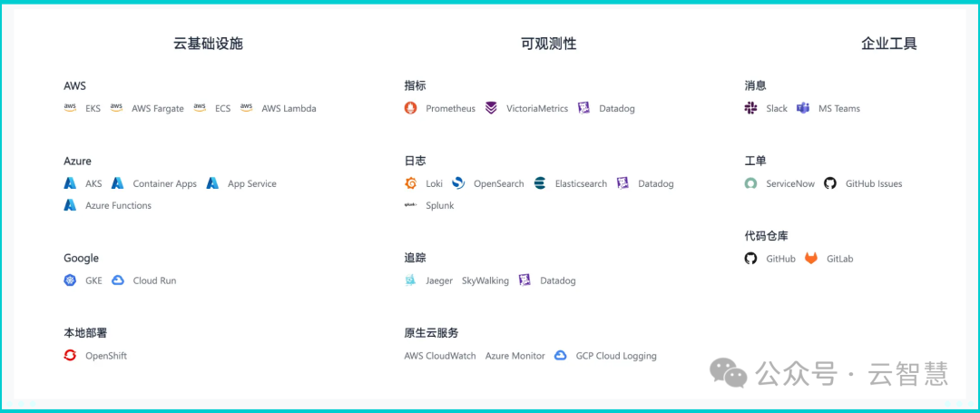Click the Azure icon beside Container Apps
This screenshot has width=980, height=413.
tap(117, 183)
